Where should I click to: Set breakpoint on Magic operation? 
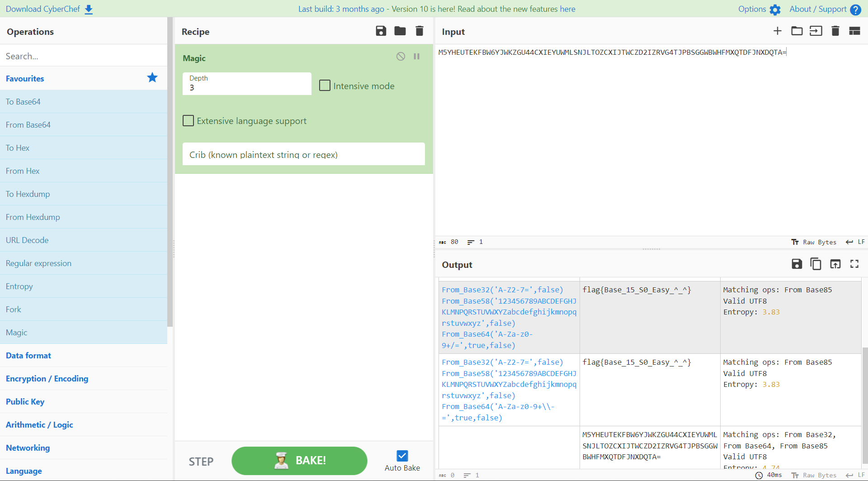(x=417, y=57)
